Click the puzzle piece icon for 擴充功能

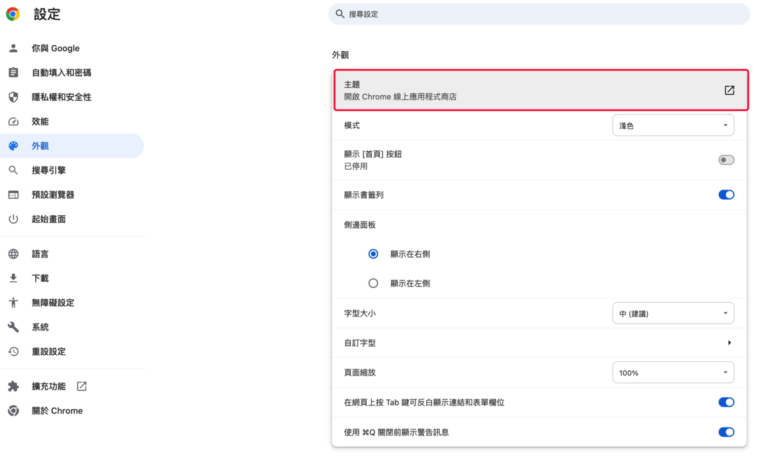13,386
